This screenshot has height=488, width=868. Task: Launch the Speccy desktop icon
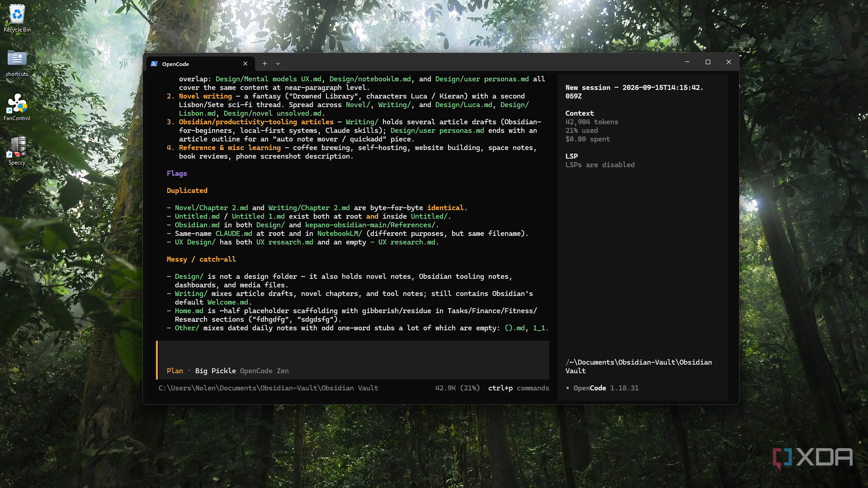click(17, 151)
